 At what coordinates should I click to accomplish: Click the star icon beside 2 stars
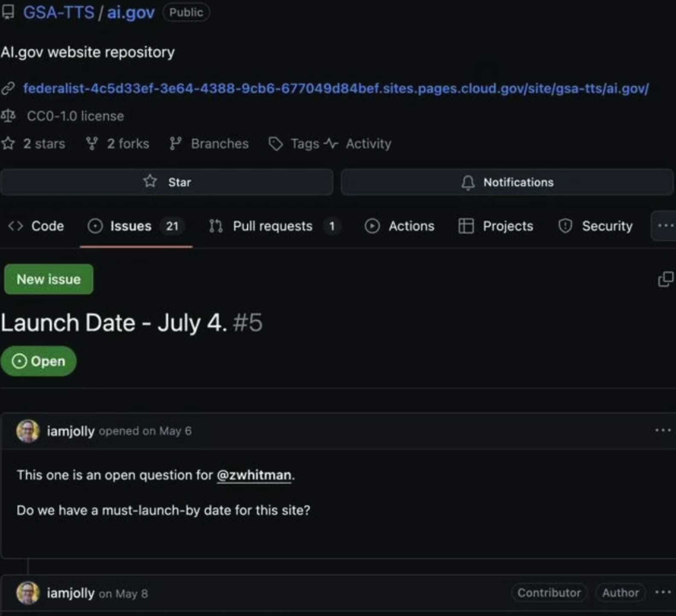8,143
